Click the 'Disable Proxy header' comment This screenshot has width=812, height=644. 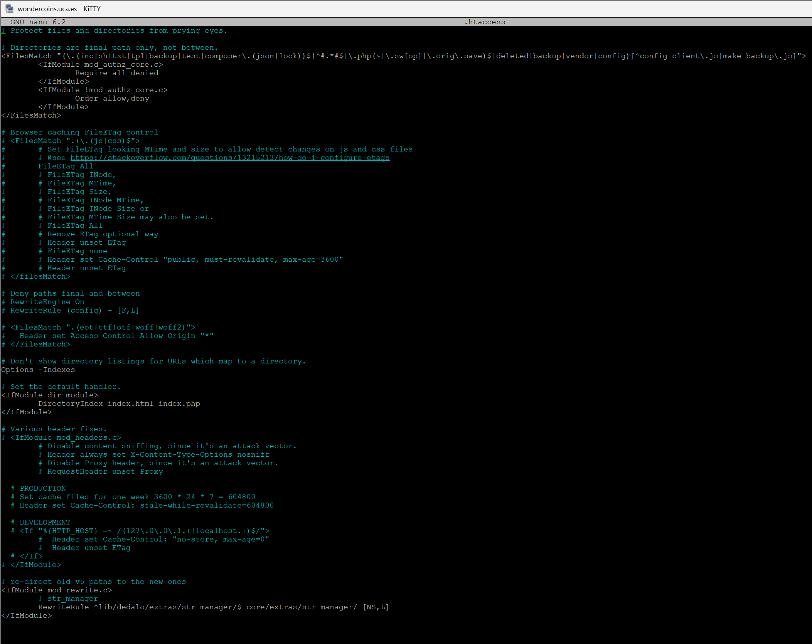coord(158,463)
